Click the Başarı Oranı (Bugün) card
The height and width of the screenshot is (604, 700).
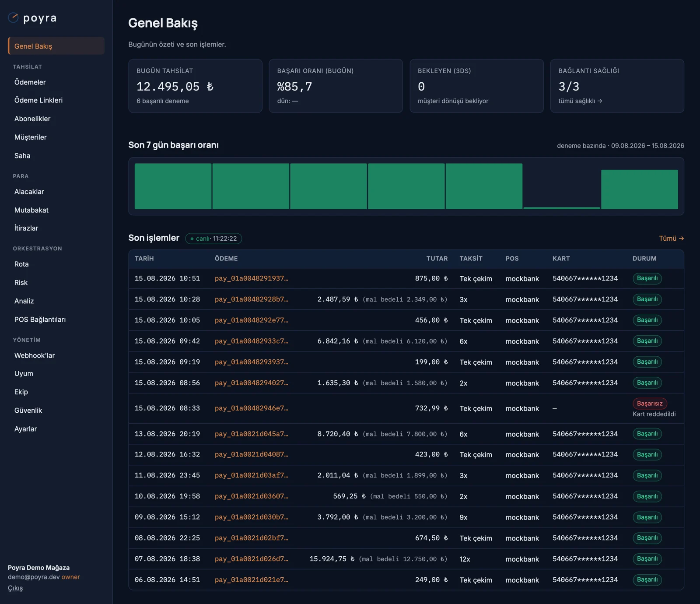pos(336,86)
